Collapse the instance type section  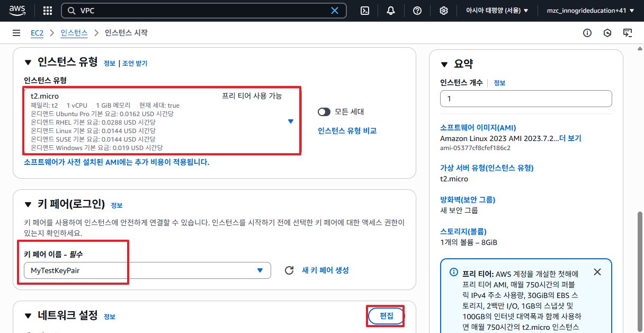28,63
